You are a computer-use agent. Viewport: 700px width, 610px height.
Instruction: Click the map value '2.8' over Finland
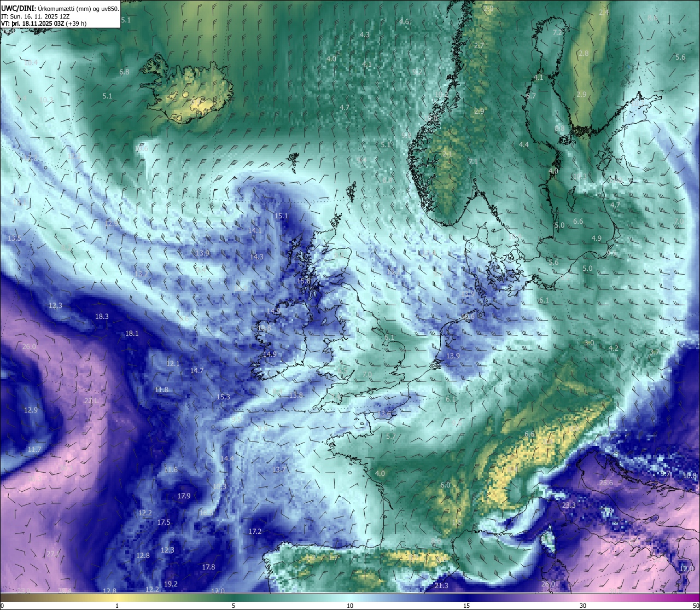click(584, 53)
